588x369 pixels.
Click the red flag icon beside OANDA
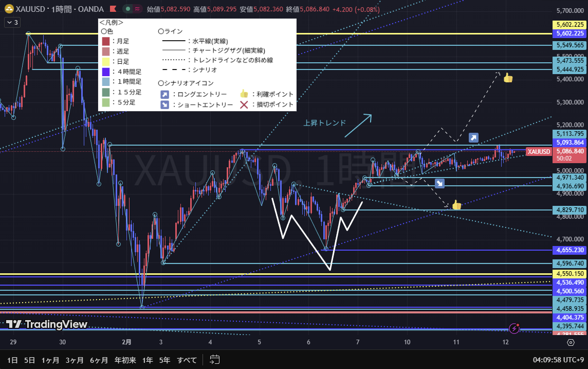(x=113, y=9)
